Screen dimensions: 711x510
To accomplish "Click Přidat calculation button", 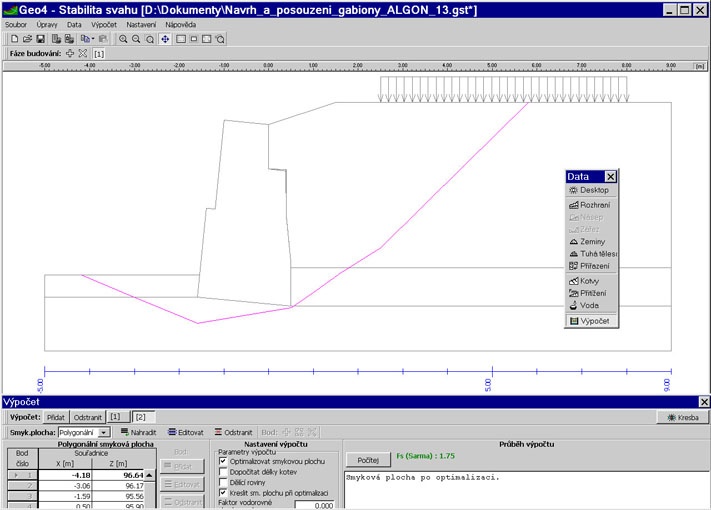I will (x=56, y=417).
